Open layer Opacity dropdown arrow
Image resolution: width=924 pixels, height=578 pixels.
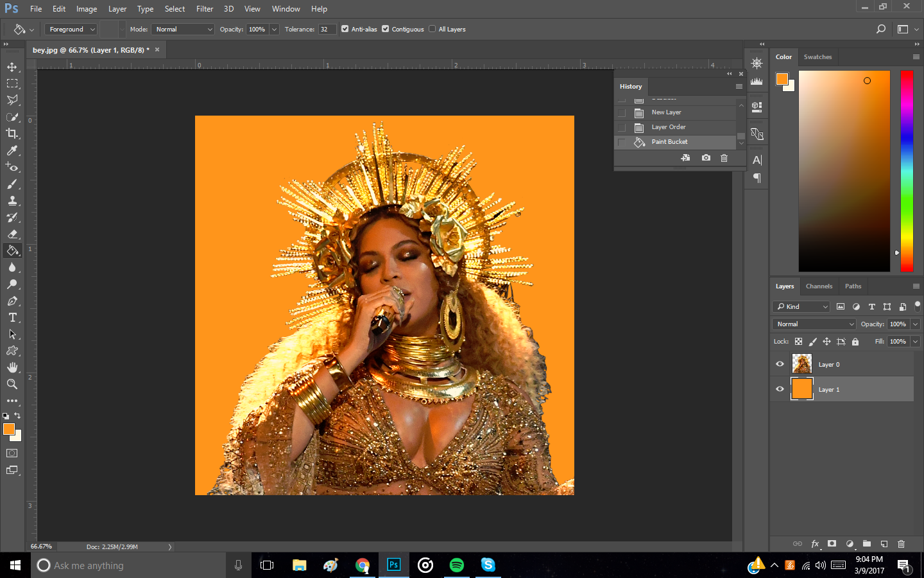916,324
